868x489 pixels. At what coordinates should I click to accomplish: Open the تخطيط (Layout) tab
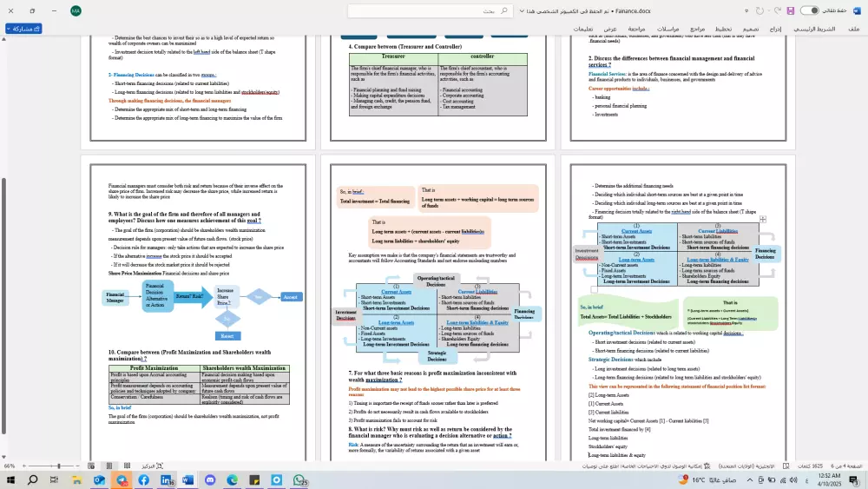click(723, 29)
